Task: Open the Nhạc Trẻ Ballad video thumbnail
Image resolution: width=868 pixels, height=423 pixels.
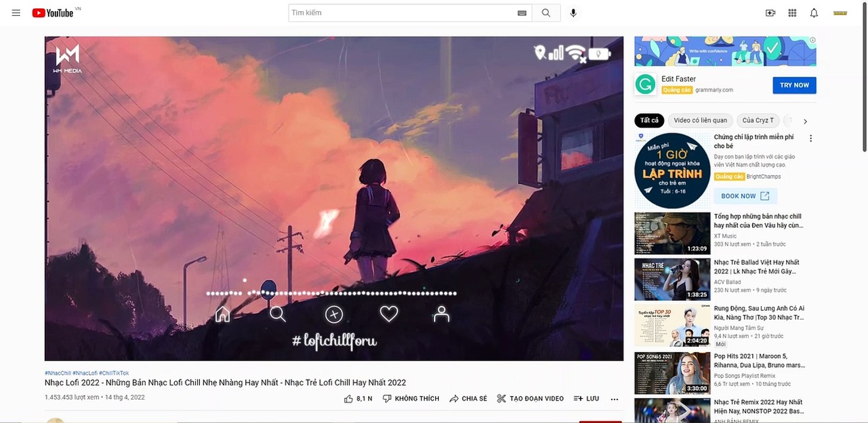Action: click(x=672, y=279)
